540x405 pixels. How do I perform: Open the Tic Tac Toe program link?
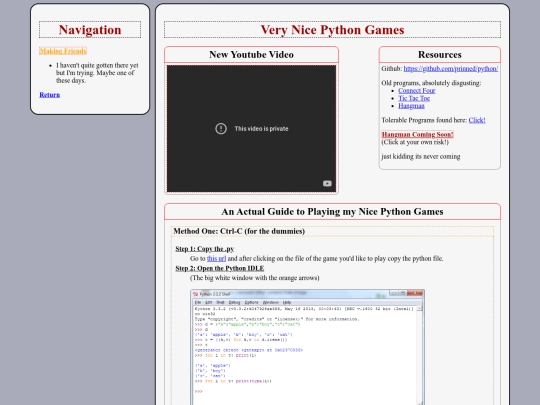pyautogui.click(x=414, y=98)
